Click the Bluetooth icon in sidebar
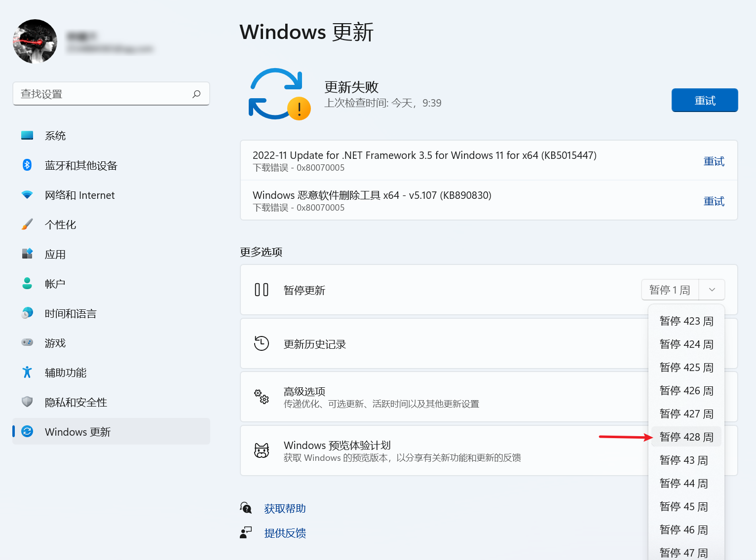The height and width of the screenshot is (560, 756). (x=27, y=165)
